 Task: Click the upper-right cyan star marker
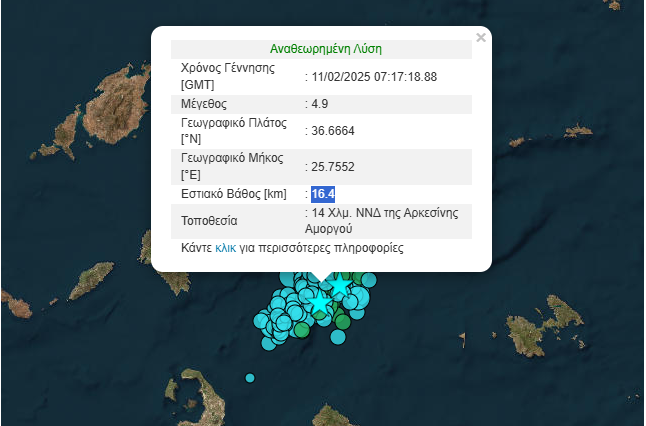pyautogui.click(x=340, y=286)
